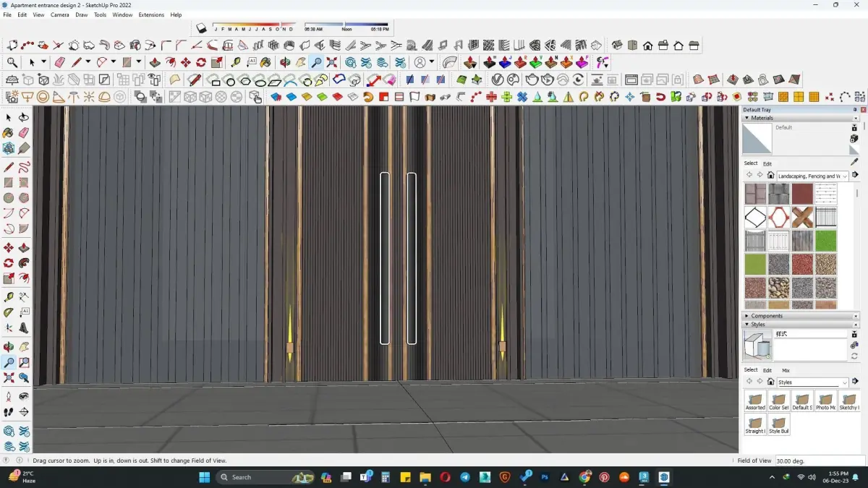The width and height of the screenshot is (868, 488).
Task: Select the Eraser tool in left toolbar
Action: coord(24,133)
